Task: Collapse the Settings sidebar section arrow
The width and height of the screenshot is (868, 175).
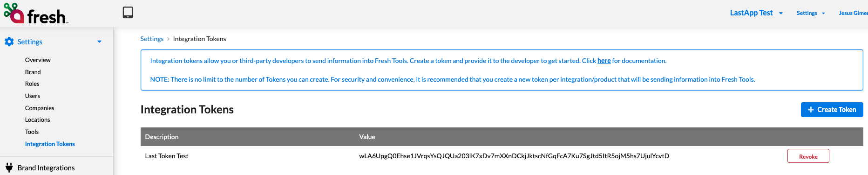Action: coord(99,42)
